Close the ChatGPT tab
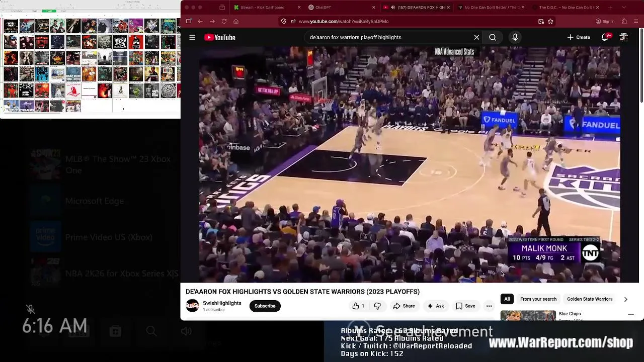Image resolution: width=644 pixels, height=362 pixels. pos(373,8)
